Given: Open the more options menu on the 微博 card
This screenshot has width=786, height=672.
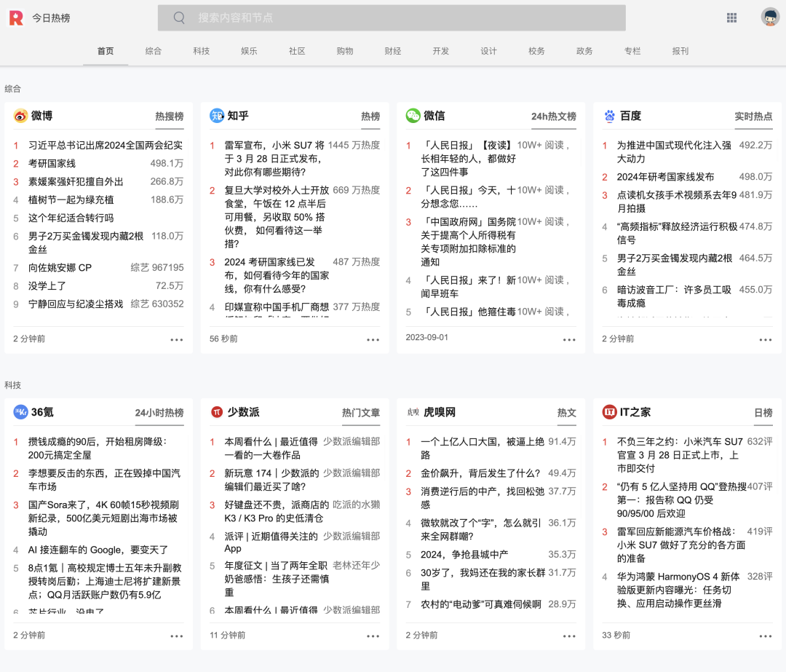Looking at the screenshot, I should tap(176, 339).
